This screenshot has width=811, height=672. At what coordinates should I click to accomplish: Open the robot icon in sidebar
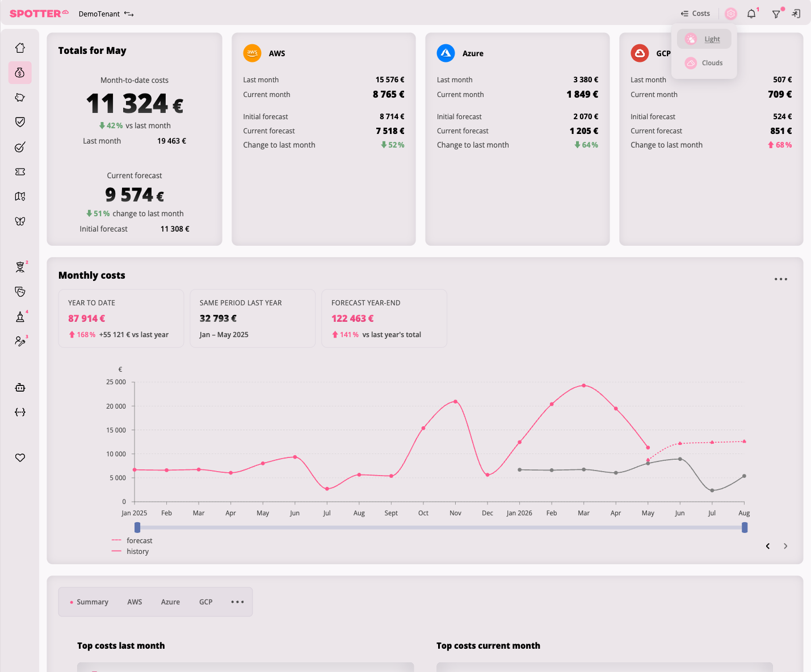coord(20,388)
